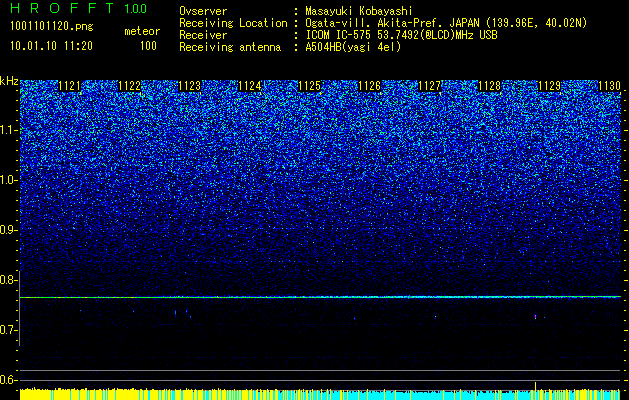Click the observer name Masayuki Kobayashi
This screenshot has width=629, height=400.
pyautogui.click(x=359, y=12)
